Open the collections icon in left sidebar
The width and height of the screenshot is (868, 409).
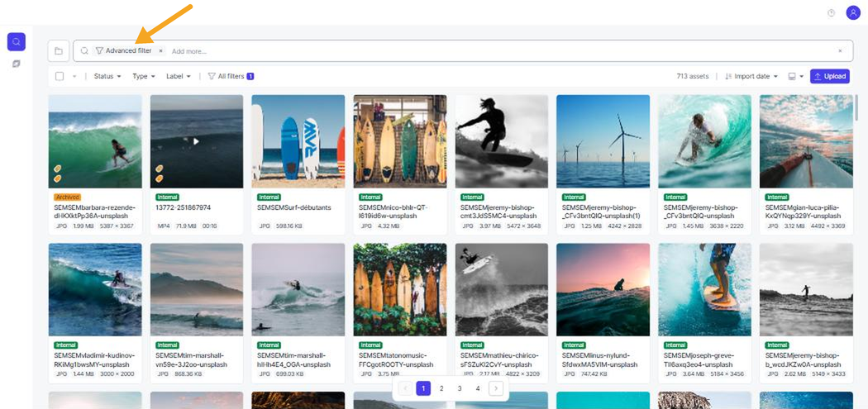[x=16, y=64]
